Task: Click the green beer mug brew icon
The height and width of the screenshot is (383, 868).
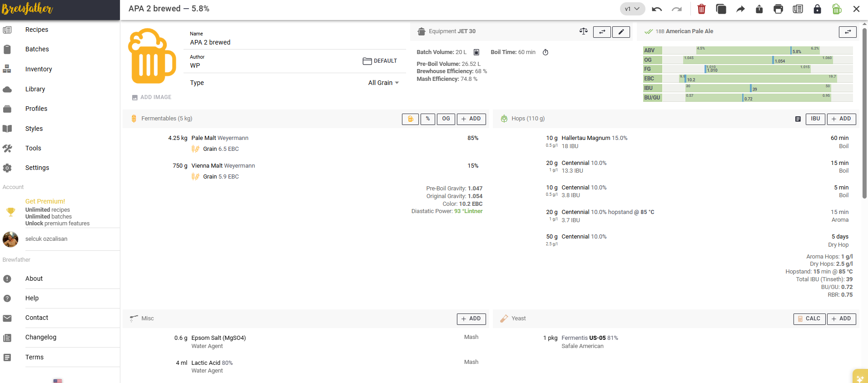Action: [837, 9]
